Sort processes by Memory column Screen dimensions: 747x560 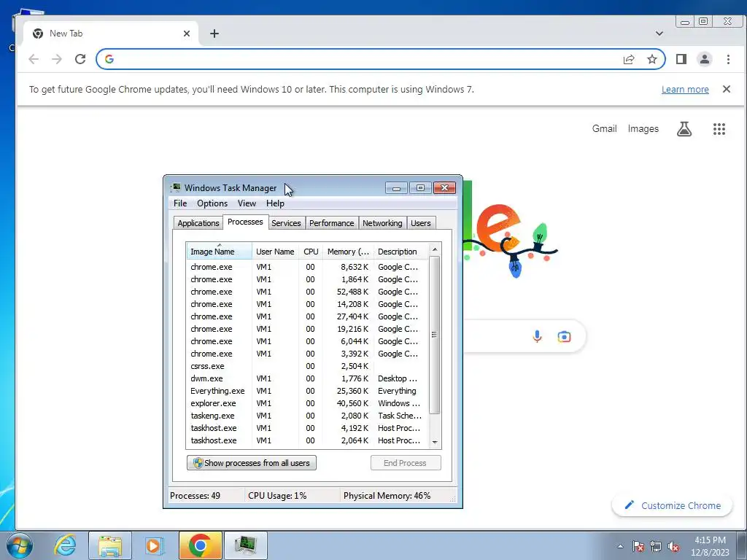pyautogui.click(x=348, y=252)
